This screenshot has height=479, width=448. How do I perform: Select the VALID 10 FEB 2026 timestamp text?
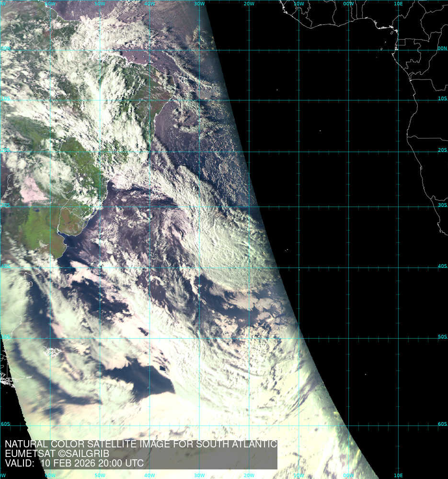[x=74, y=464]
